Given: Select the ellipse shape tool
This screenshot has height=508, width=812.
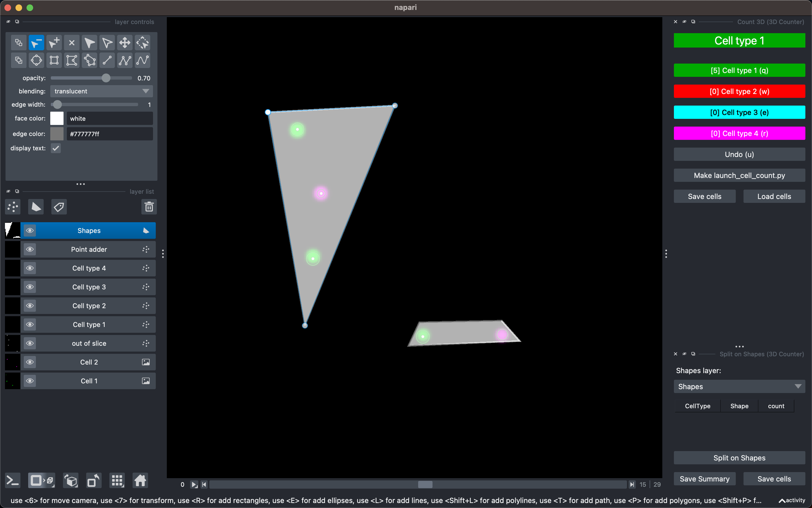Looking at the screenshot, I should pyautogui.click(x=36, y=61).
